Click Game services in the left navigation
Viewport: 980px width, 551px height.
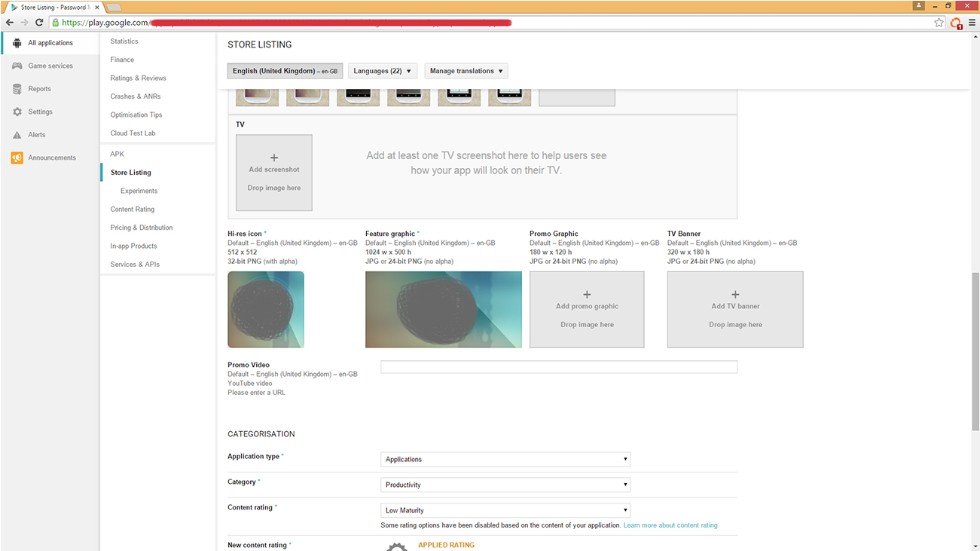pyautogui.click(x=50, y=66)
